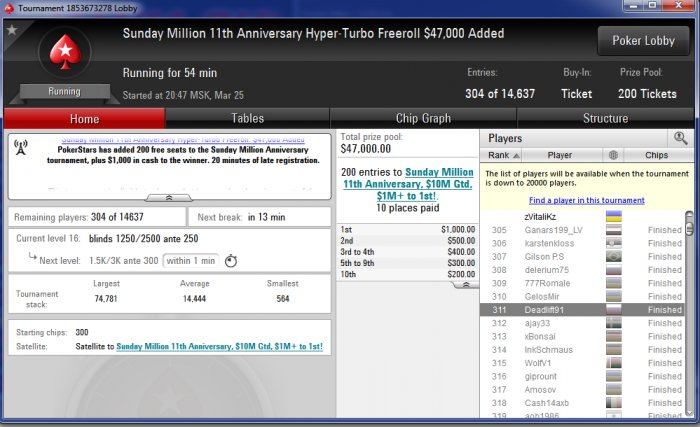Click the players list scrollbar thumb
This screenshot has width=700, height=427.
pos(689,229)
